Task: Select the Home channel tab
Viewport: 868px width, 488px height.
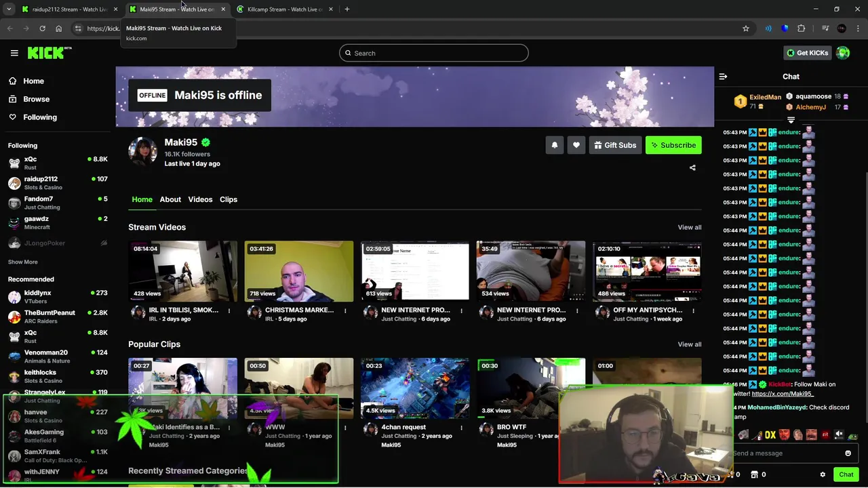Action: tap(142, 199)
